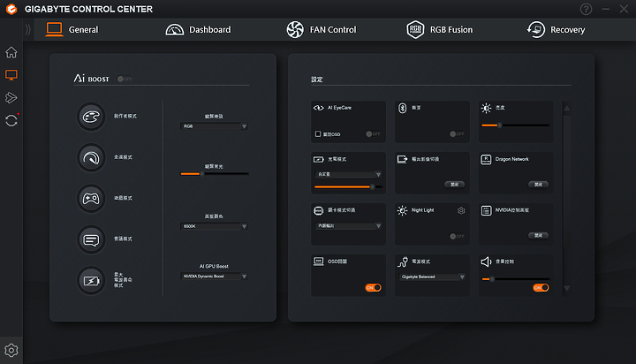
Task: Click the NVIDIA control panel icon
Action: [x=486, y=210]
